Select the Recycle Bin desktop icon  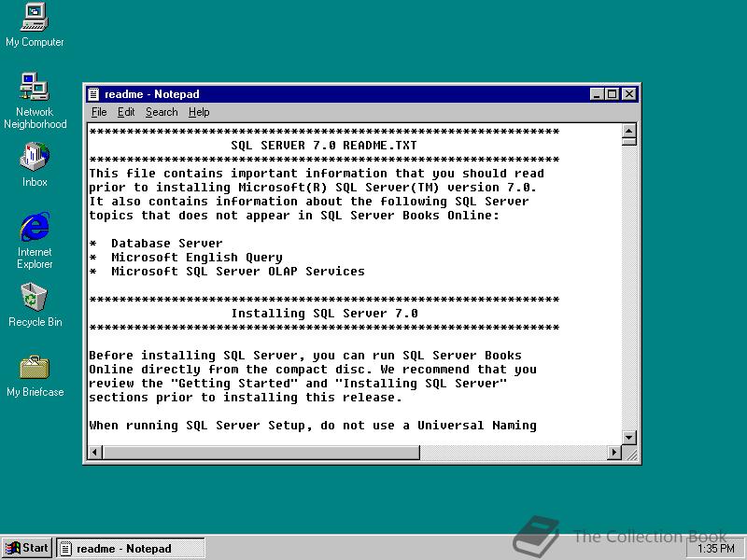(x=35, y=305)
